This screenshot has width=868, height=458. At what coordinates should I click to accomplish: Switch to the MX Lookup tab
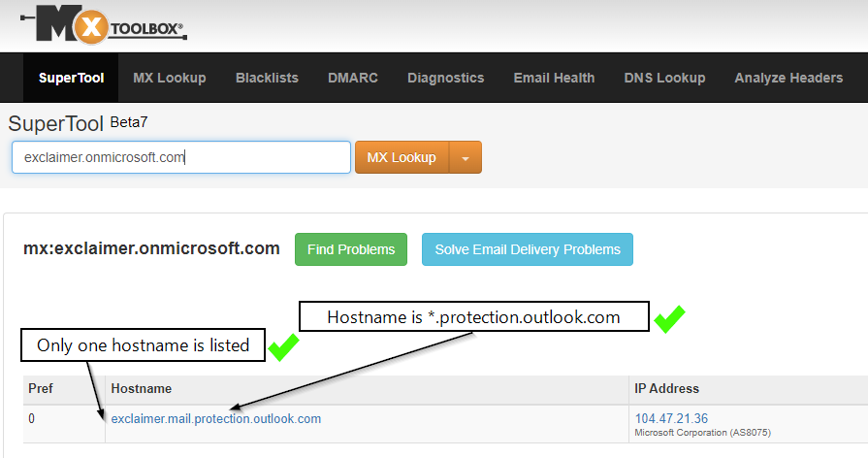click(x=170, y=78)
